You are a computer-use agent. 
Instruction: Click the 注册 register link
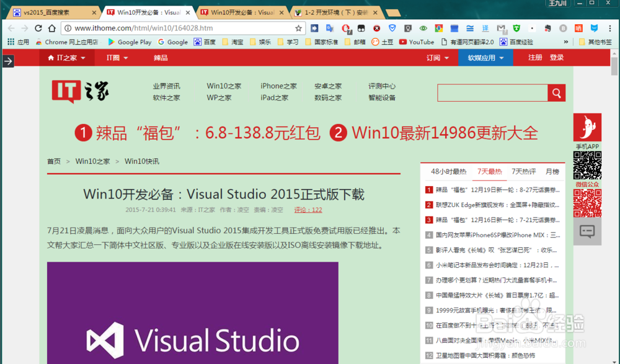pyautogui.click(x=535, y=58)
